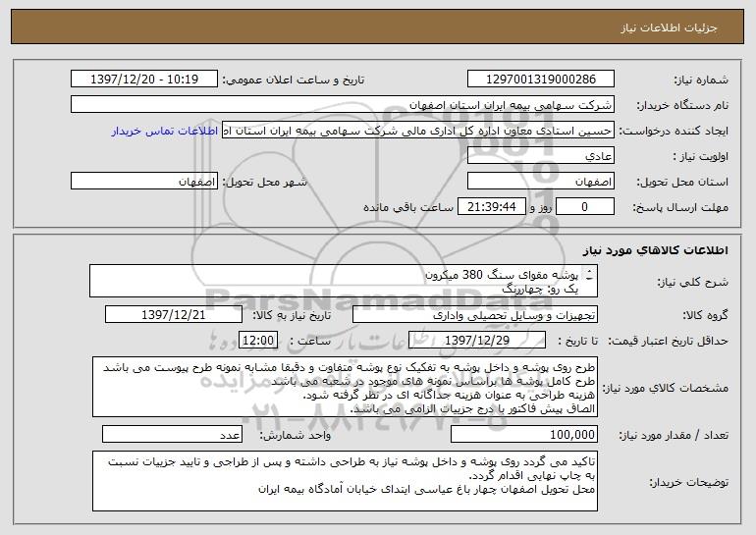756x535 pixels.
Task: Click the quantity field showing 100,000
Action: tap(524, 434)
